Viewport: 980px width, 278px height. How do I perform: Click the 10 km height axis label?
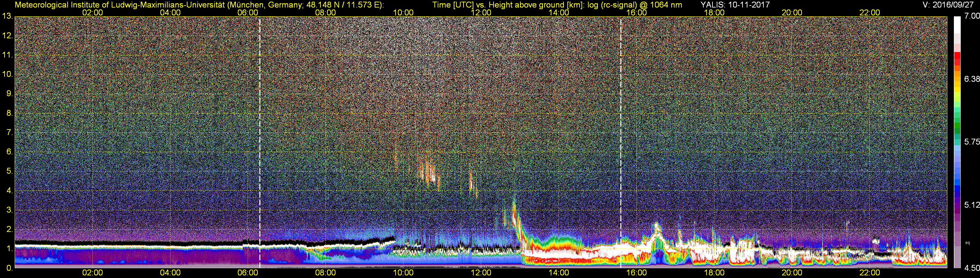click(x=7, y=74)
